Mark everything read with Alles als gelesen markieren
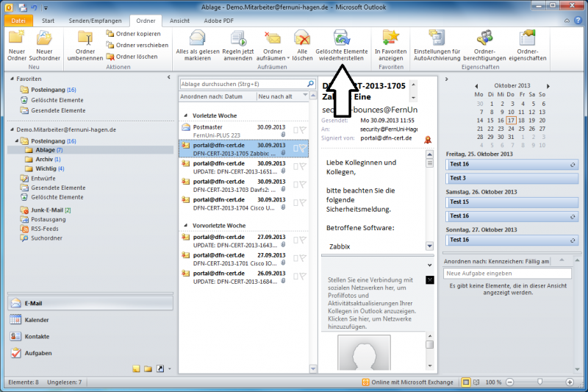588x392 pixels. (198, 46)
